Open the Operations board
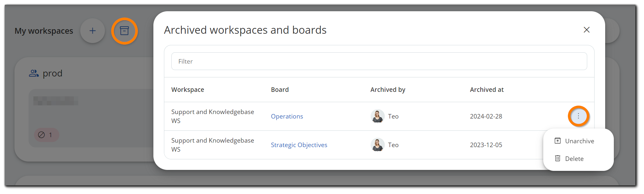Viewport: 644px width, 194px height. click(x=287, y=116)
